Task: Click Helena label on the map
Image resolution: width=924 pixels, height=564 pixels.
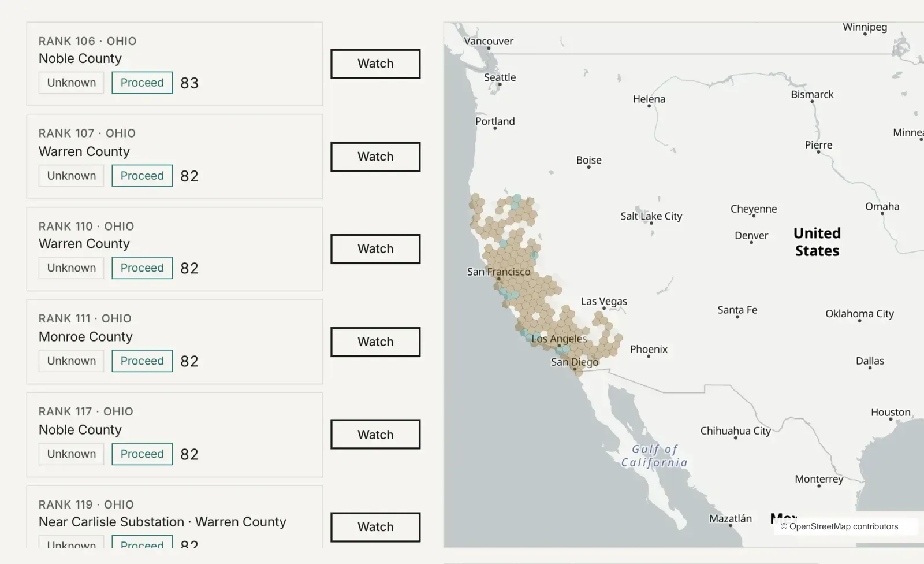Action: [649, 99]
